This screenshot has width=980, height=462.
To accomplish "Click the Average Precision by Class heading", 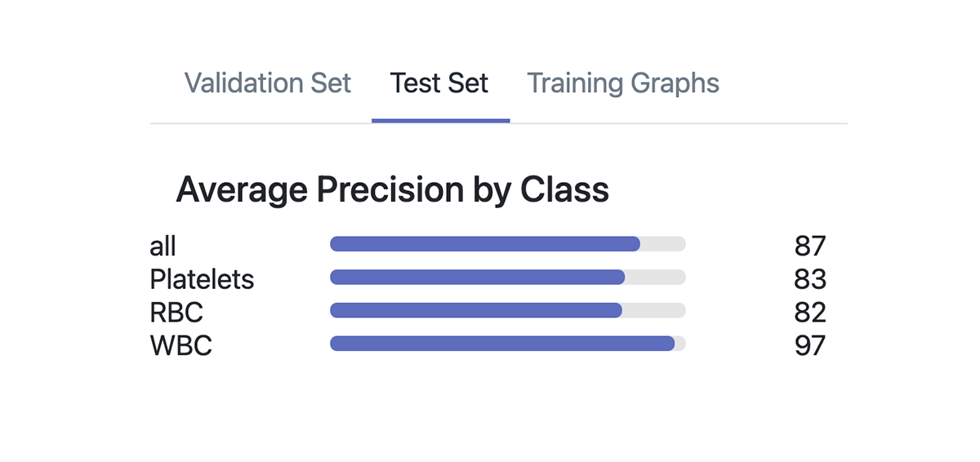I will click(392, 189).
